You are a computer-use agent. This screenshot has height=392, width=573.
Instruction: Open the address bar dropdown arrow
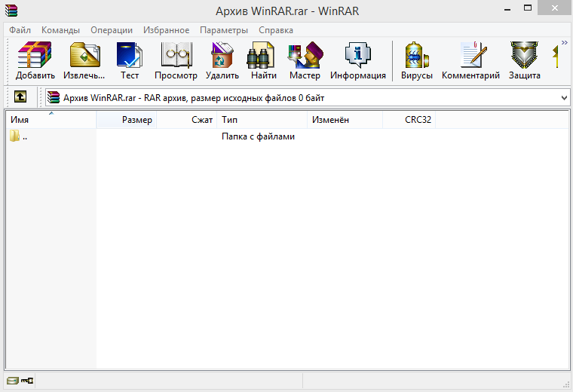click(x=564, y=98)
